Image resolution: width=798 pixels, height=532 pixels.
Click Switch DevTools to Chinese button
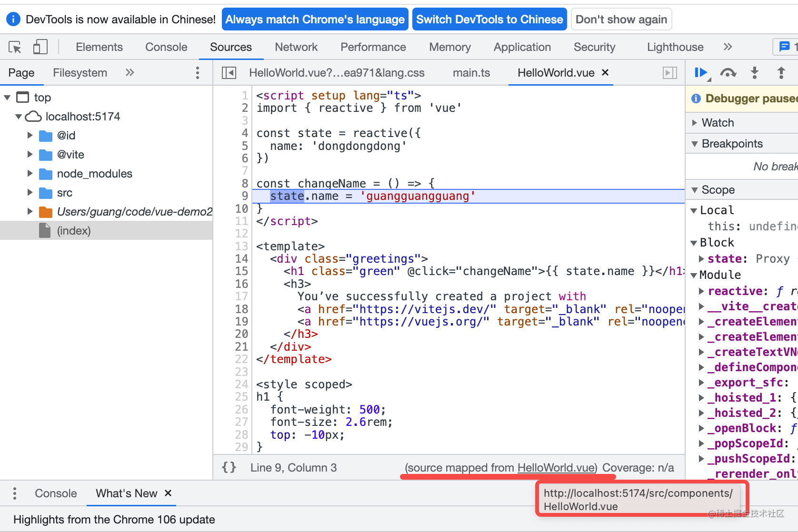(x=489, y=20)
